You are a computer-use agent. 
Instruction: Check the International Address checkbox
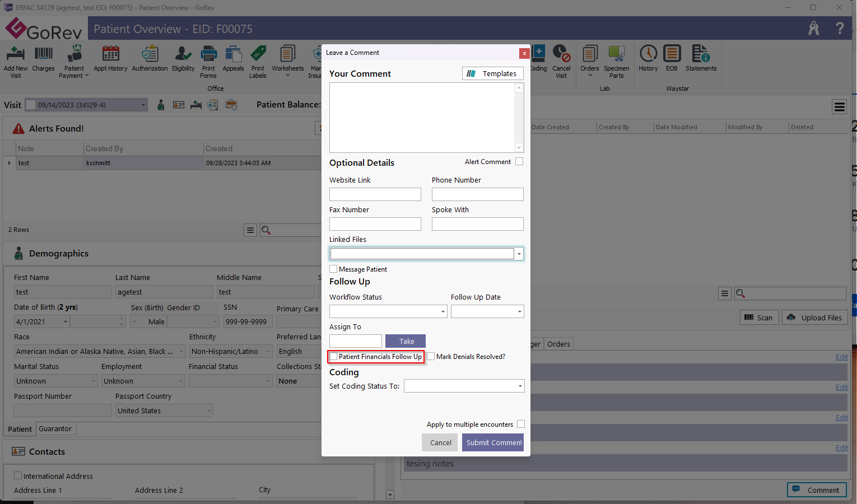(18, 475)
